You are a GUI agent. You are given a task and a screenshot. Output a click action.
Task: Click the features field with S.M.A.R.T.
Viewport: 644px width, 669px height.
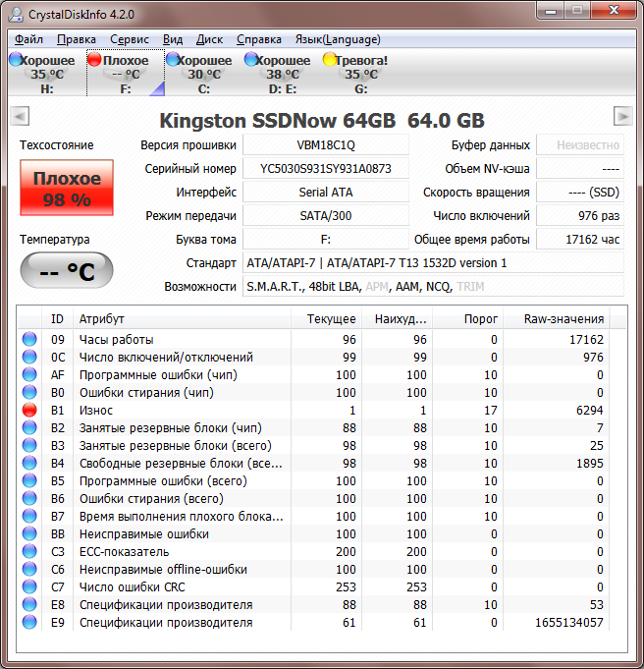pyautogui.click(x=433, y=286)
